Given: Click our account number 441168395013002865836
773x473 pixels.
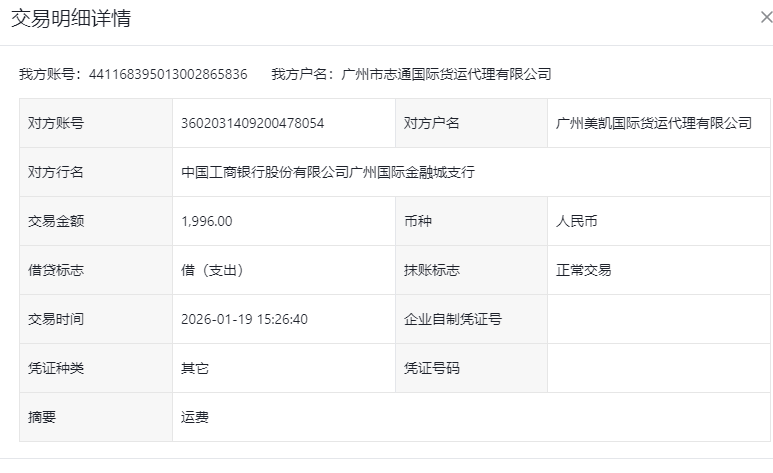Looking at the screenshot, I should pos(168,74).
